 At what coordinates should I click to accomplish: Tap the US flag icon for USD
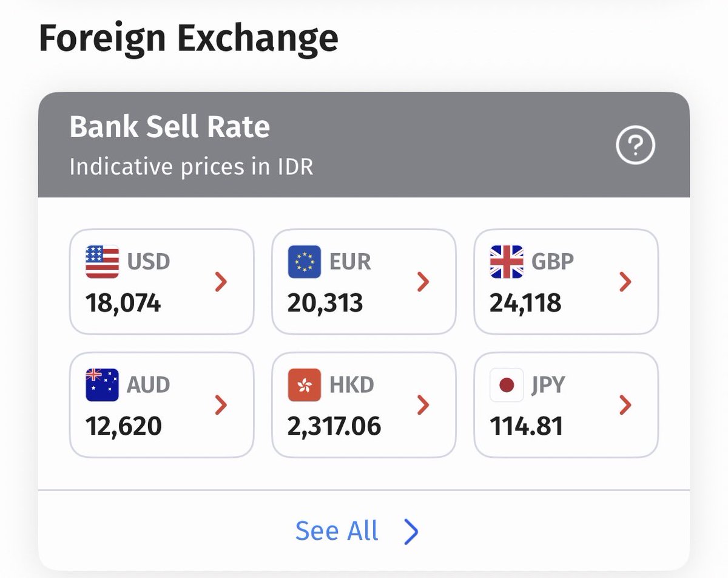pyautogui.click(x=103, y=262)
